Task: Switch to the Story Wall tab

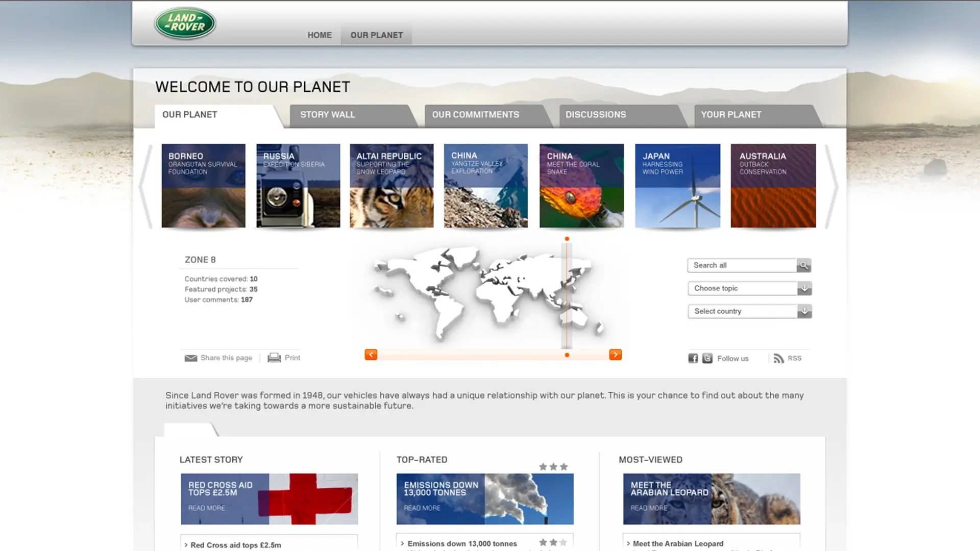Action: coord(328,115)
